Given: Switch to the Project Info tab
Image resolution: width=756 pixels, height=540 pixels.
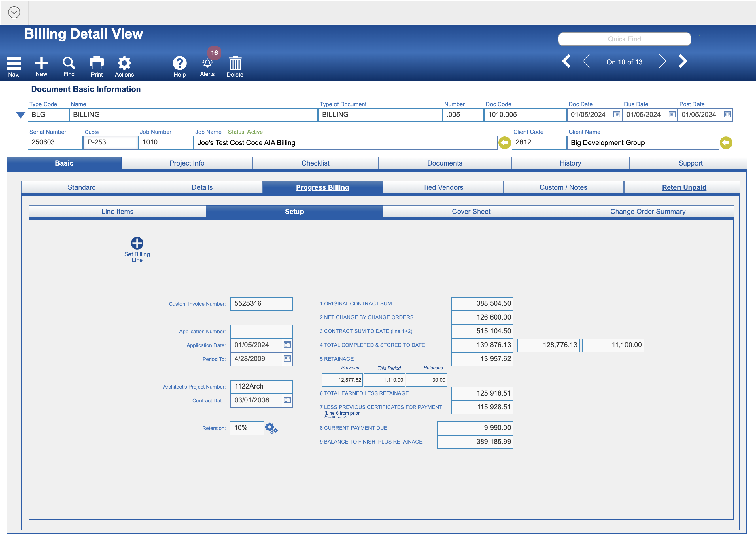Looking at the screenshot, I should pos(187,163).
